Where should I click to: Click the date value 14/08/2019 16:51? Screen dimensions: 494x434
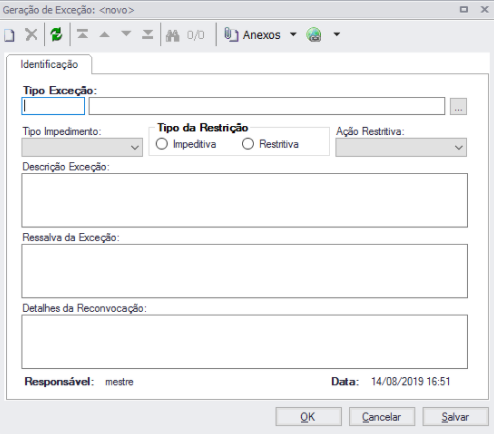click(x=411, y=381)
